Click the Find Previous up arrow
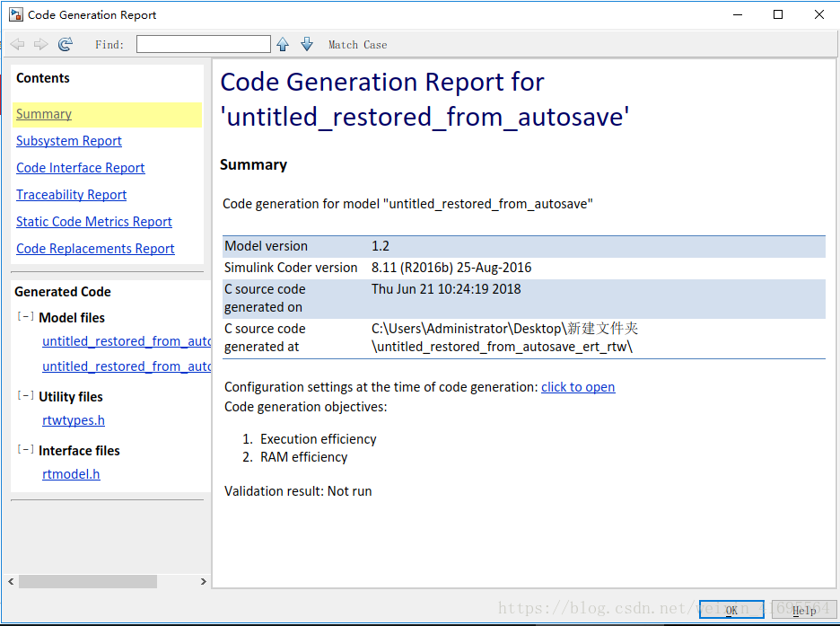The height and width of the screenshot is (626, 840). 284,44
